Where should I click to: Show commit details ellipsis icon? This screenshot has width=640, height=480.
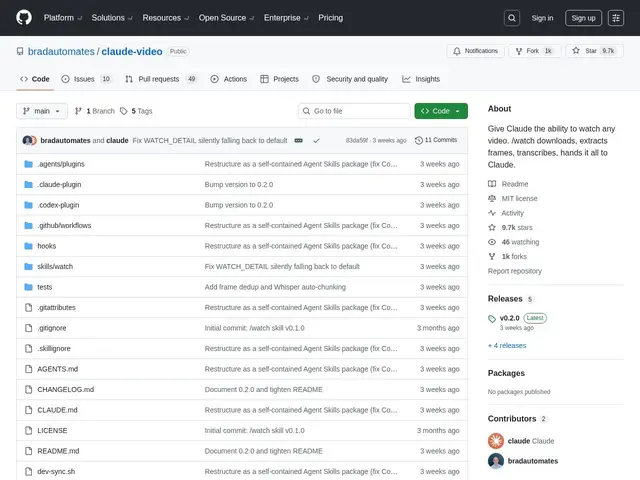point(299,140)
